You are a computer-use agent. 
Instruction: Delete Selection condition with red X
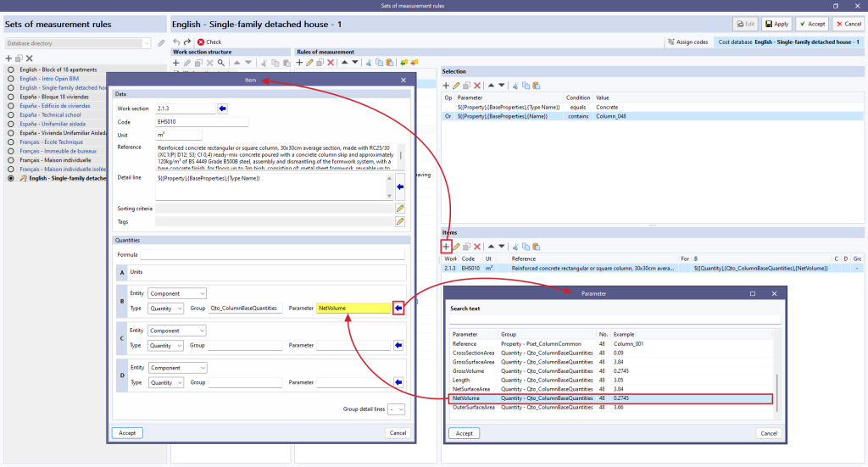tap(477, 86)
